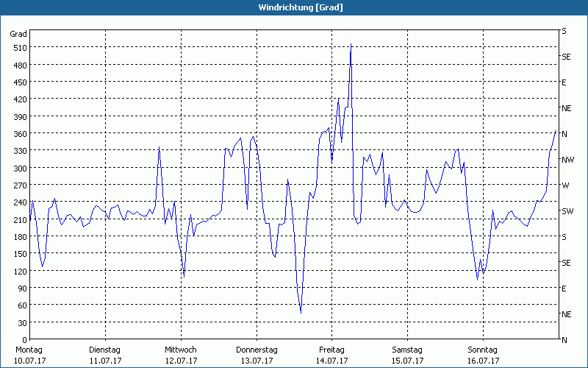This screenshot has width=588, height=368.
Task: Select the 60 y-axis value
Action: (23, 305)
